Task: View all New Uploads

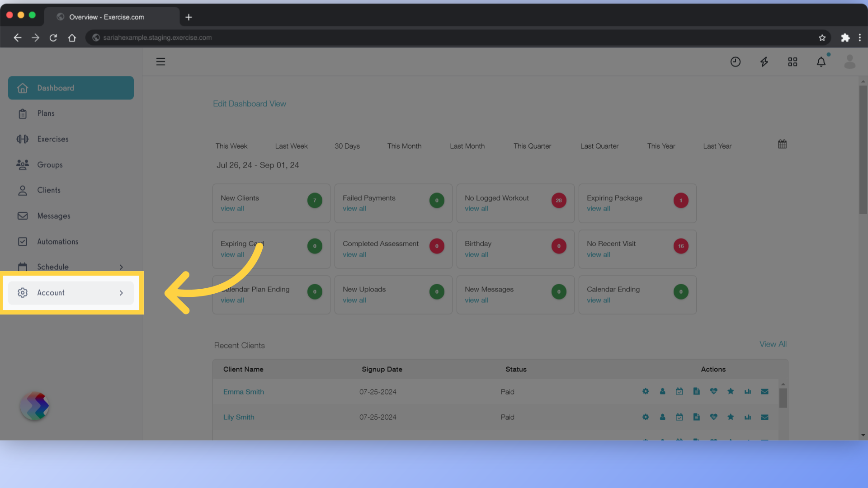Action: [354, 300]
